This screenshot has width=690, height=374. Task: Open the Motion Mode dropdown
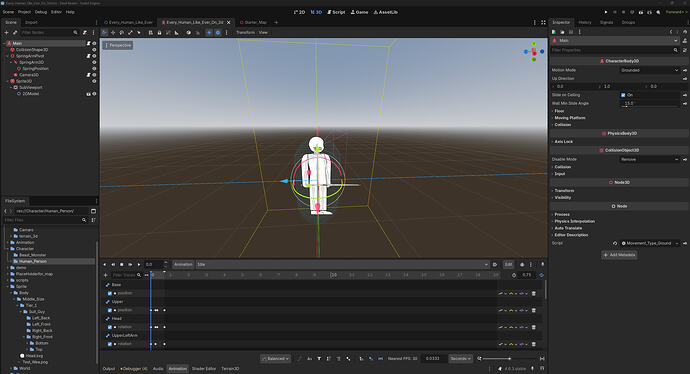pyautogui.click(x=650, y=70)
